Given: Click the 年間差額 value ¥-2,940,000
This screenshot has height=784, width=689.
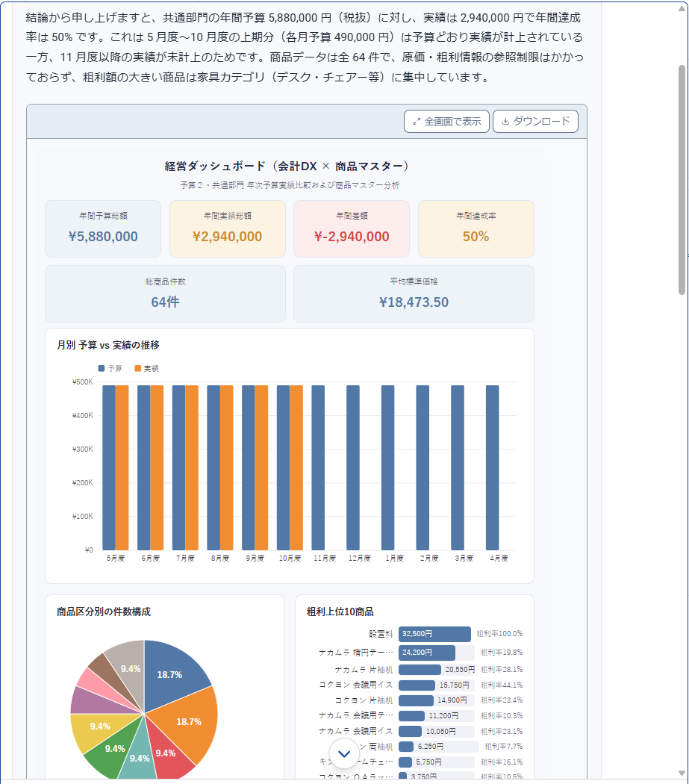Looking at the screenshot, I should (x=352, y=237).
